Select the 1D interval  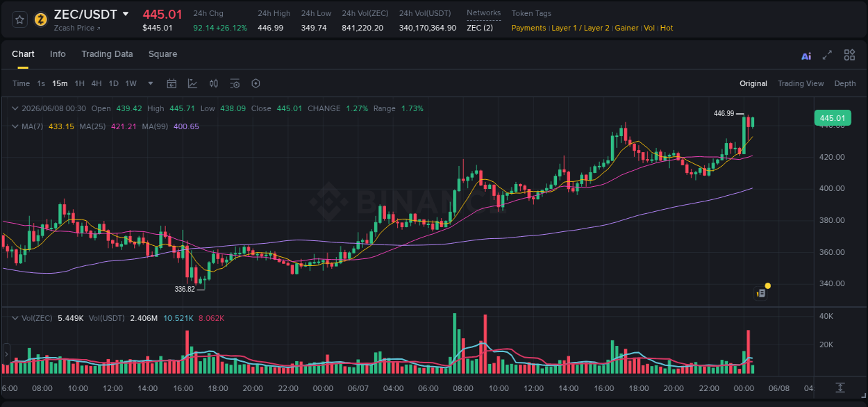(113, 83)
